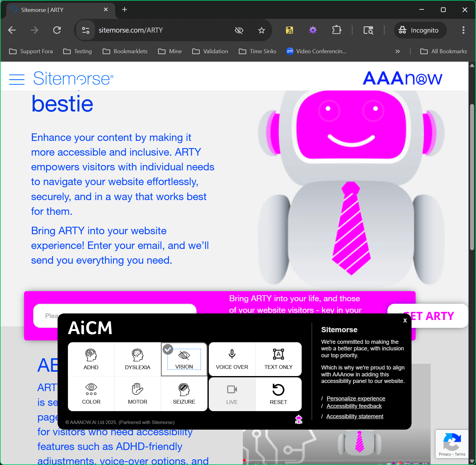
Task: Choose the COLOR adjustment profile
Action: tap(91, 394)
